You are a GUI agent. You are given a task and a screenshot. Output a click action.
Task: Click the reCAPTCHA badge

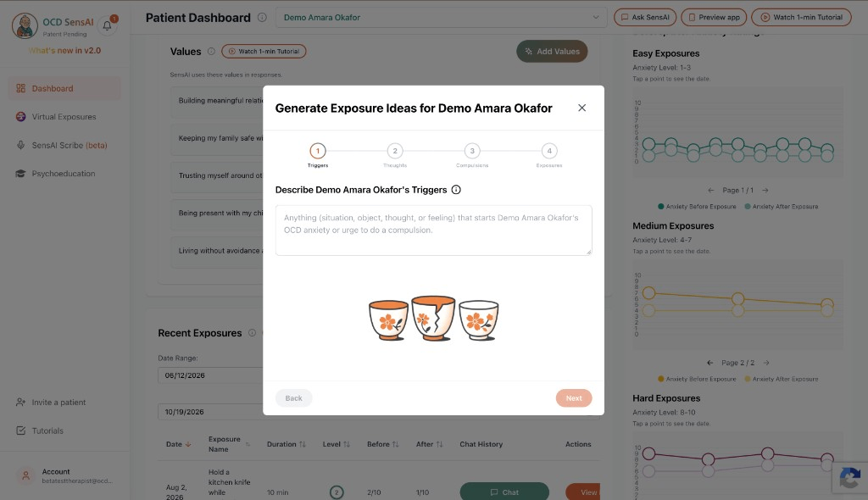coord(849,478)
